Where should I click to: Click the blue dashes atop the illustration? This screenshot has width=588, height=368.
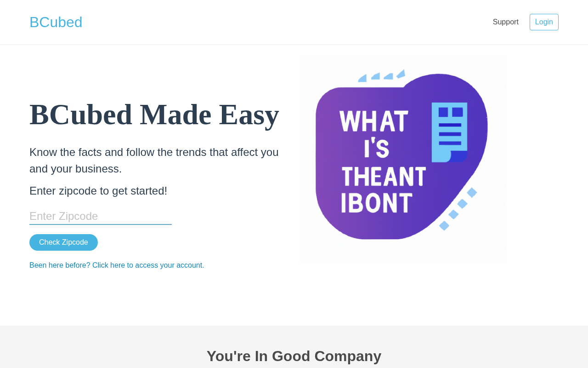382,75
